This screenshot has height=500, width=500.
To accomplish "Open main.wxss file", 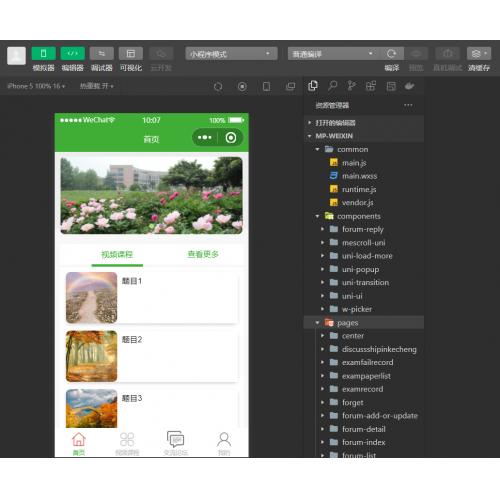I will point(364,176).
